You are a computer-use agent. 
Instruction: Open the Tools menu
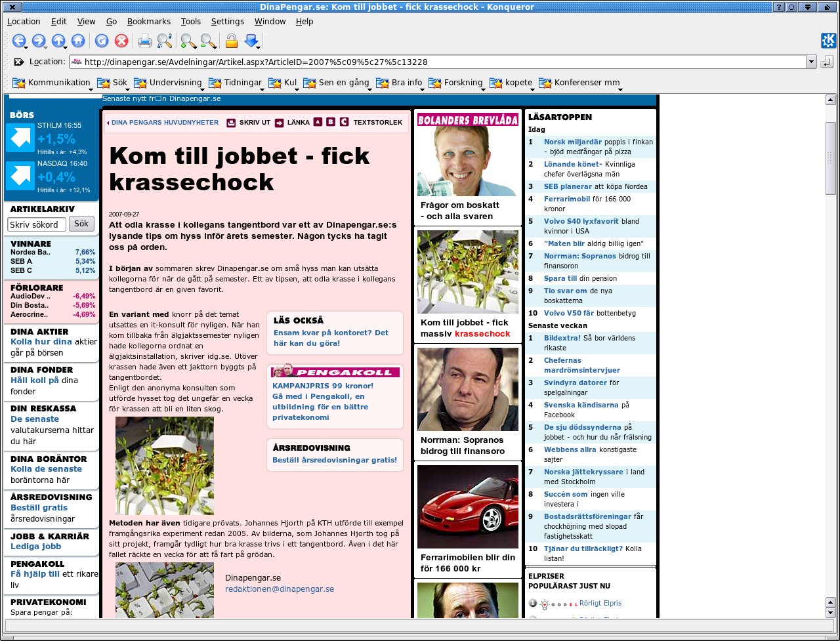pos(190,22)
